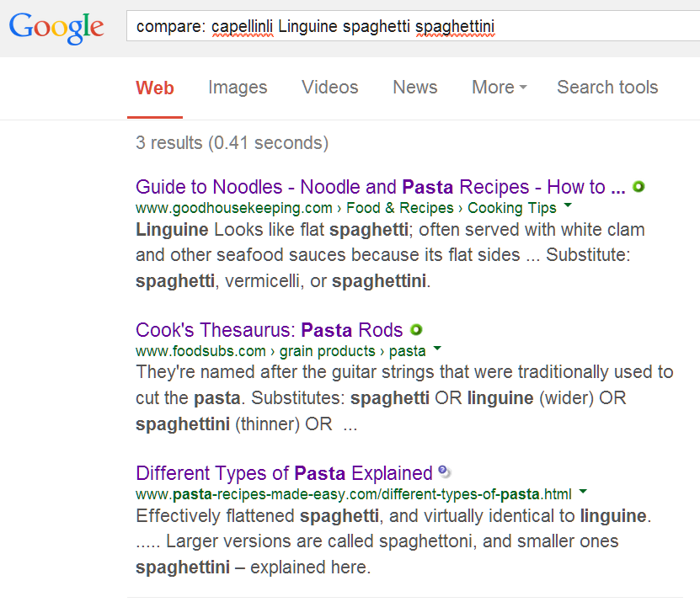Open the More search categories dropdown

[x=500, y=87]
